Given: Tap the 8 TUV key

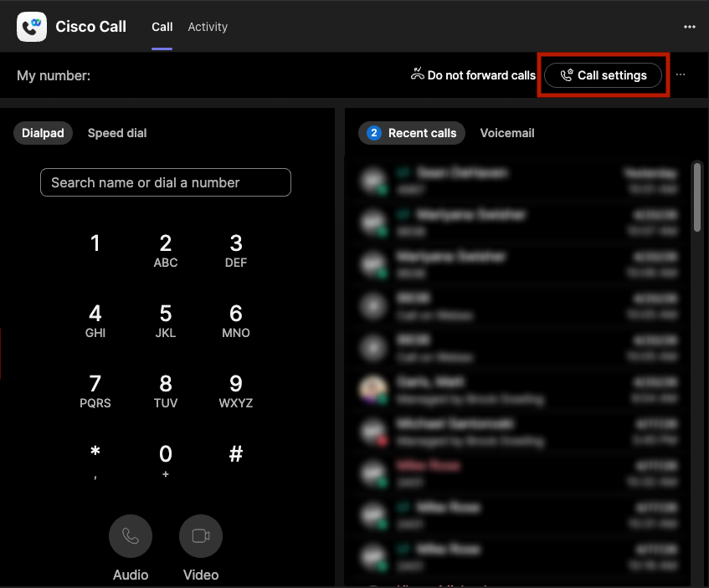Looking at the screenshot, I should 166,391.
